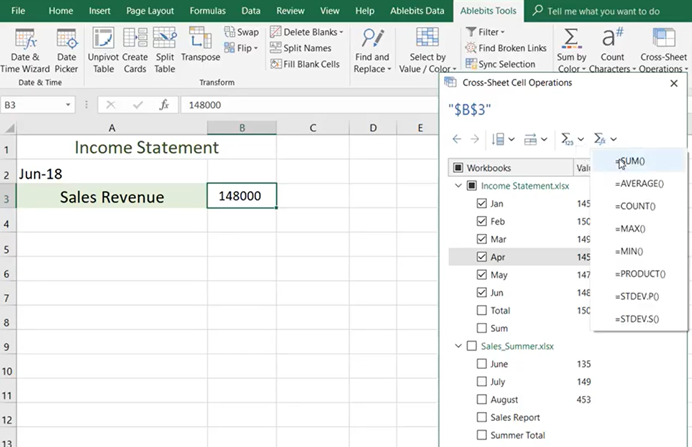
Task: Choose =AVERAGE() from the function menu
Action: [637, 183]
